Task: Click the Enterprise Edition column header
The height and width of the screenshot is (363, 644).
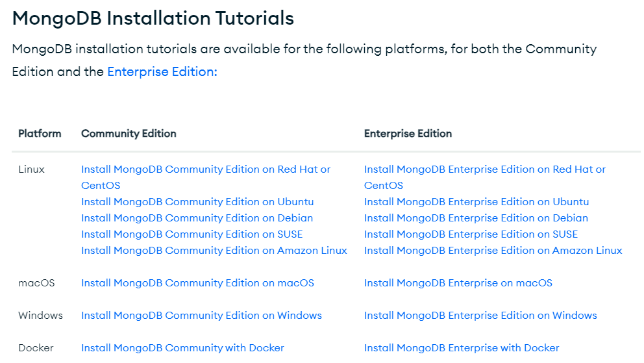Action: tap(408, 134)
